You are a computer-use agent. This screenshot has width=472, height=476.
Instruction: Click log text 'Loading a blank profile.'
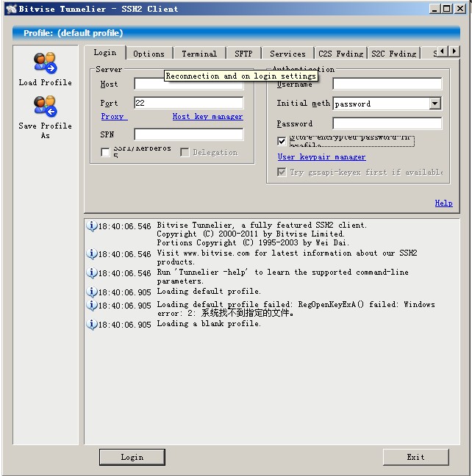coord(209,324)
